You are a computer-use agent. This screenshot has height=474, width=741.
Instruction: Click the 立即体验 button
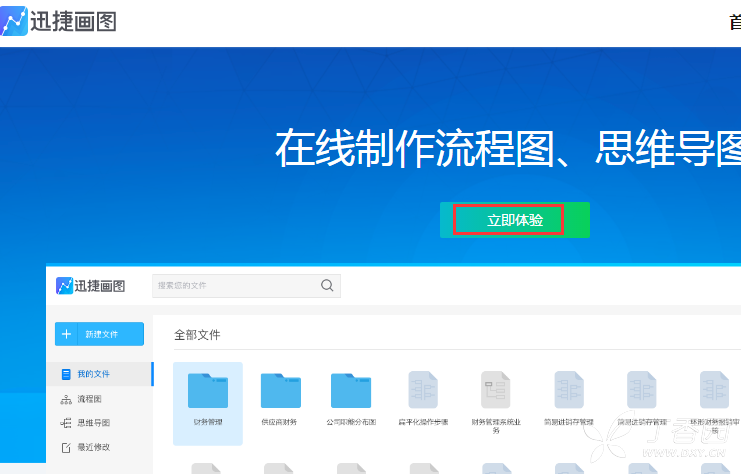515,220
